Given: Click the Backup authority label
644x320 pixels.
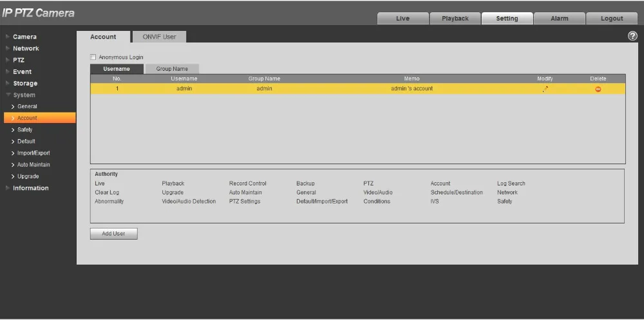Looking at the screenshot, I should 305,184.
